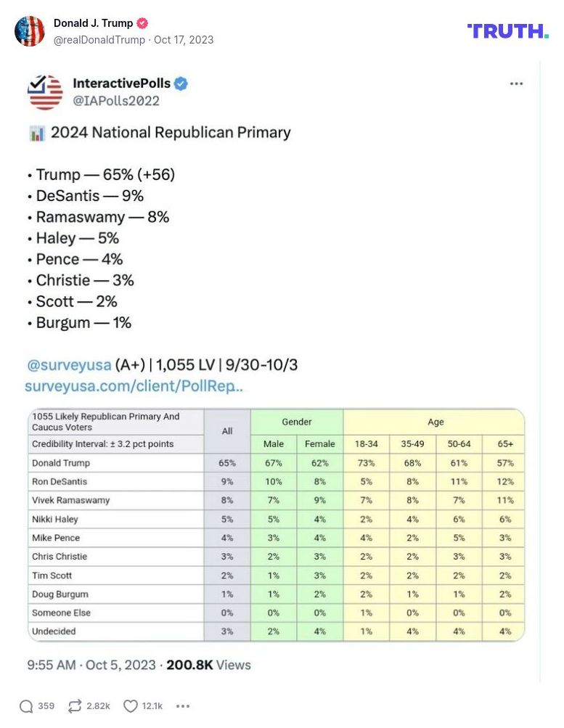Click the verified badge next to Donald J. Trump
This screenshot has height=728, width=564.
[x=142, y=23]
